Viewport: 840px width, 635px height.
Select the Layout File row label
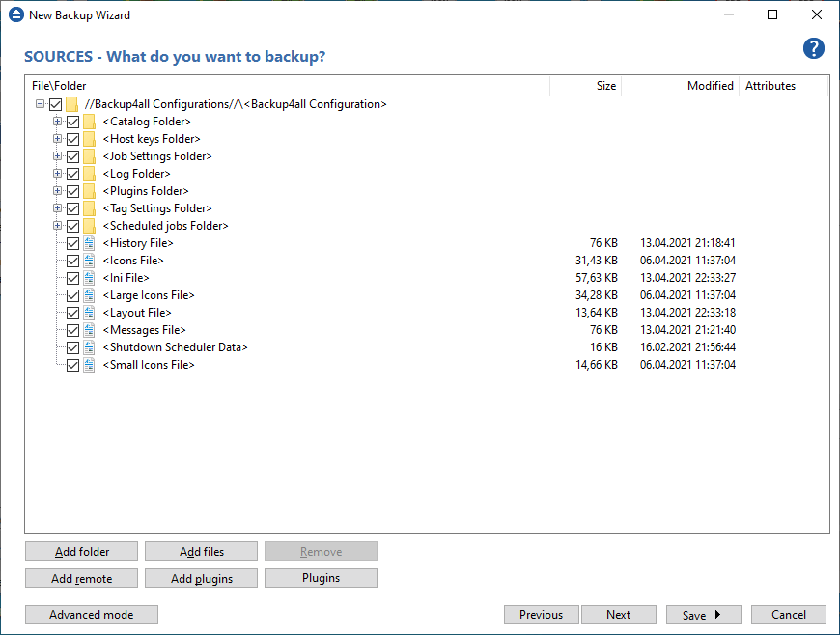(137, 313)
